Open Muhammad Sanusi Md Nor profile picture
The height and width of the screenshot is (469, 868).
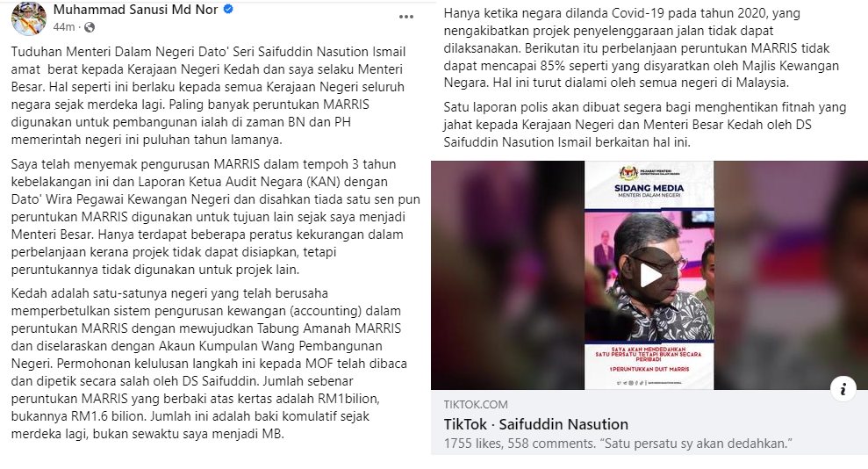point(29,18)
